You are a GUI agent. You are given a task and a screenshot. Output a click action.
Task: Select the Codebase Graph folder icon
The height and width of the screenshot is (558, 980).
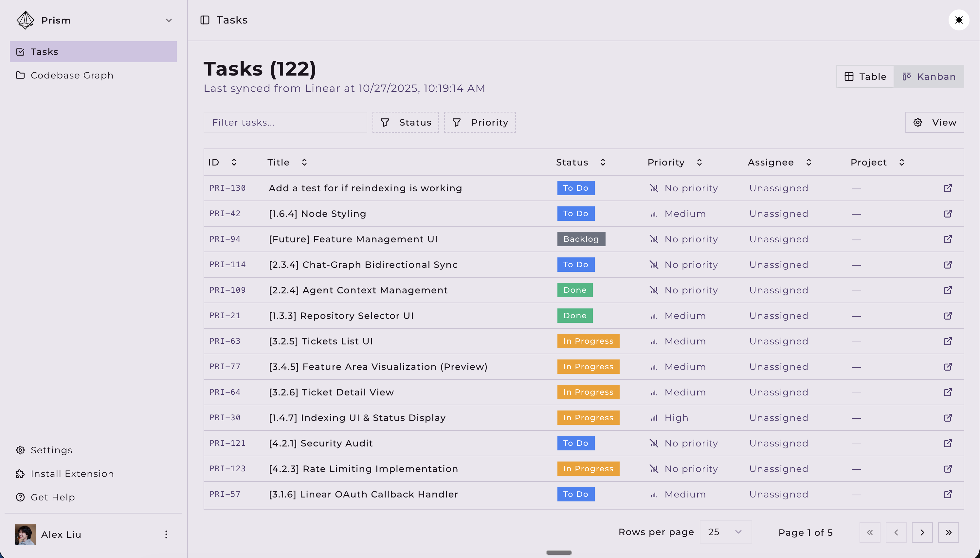tap(21, 75)
